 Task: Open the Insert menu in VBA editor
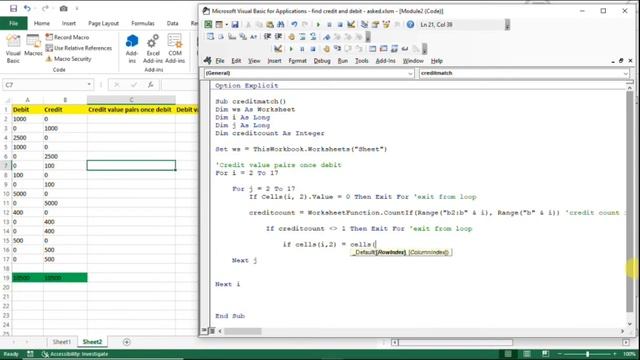pyautogui.click(x=274, y=61)
